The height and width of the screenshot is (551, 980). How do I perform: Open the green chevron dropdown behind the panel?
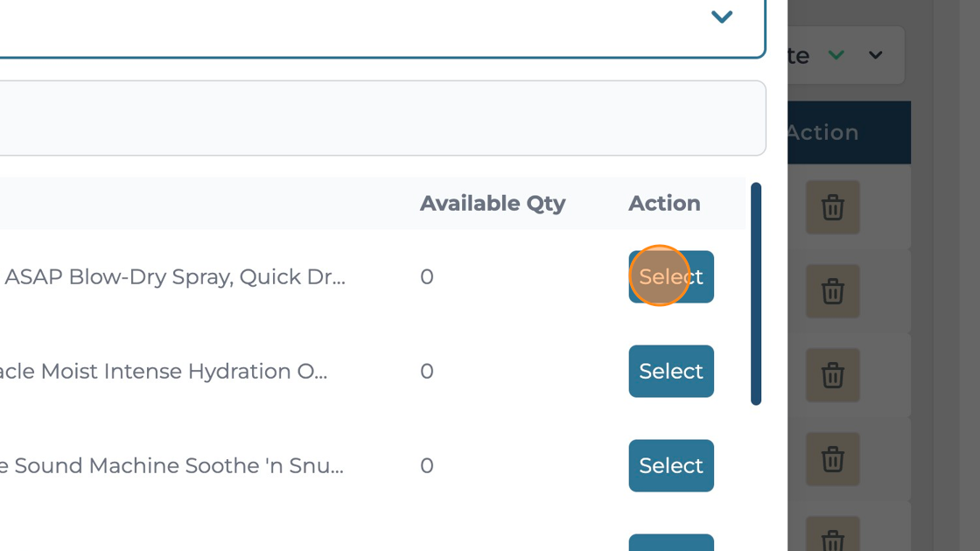(x=836, y=55)
